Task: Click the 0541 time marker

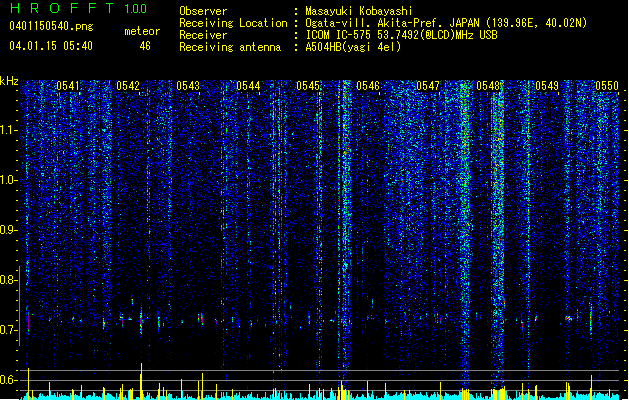Action: [x=67, y=86]
